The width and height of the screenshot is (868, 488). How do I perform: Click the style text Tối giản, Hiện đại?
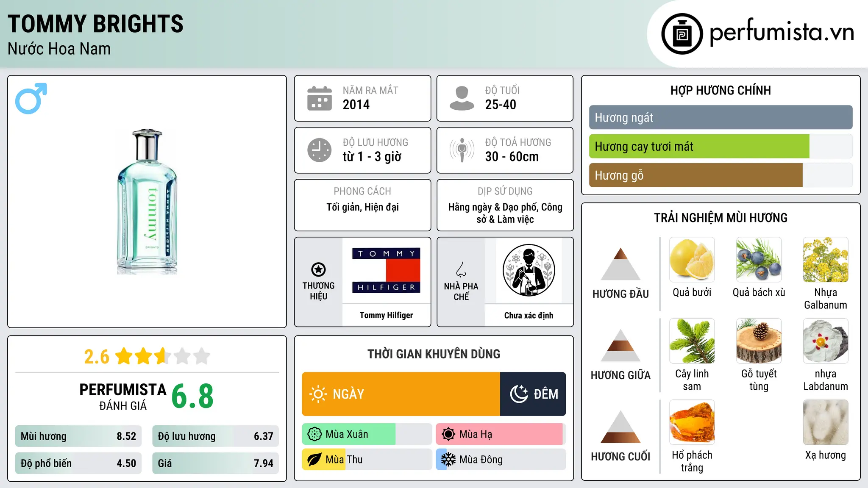(362, 207)
